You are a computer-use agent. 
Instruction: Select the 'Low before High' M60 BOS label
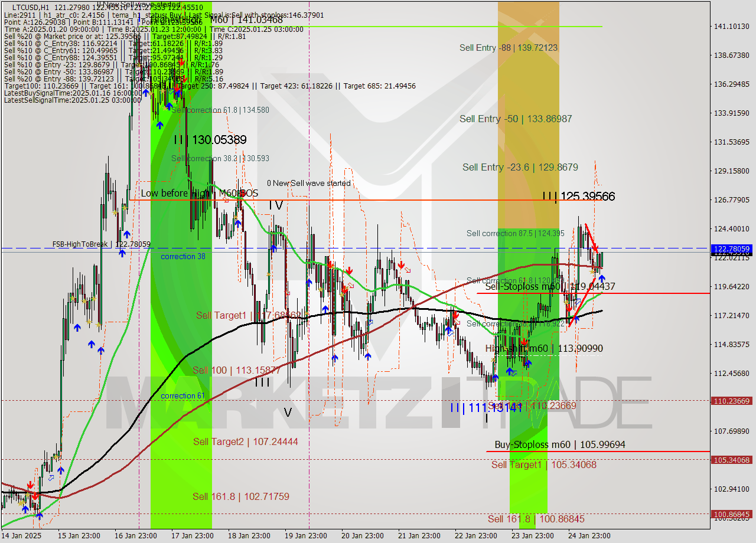(199, 193)
